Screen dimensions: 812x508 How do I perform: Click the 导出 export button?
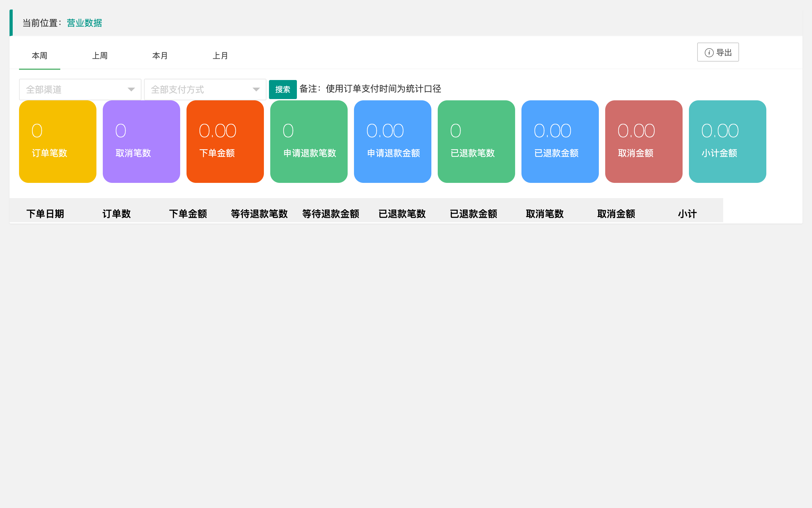point(718,52)
